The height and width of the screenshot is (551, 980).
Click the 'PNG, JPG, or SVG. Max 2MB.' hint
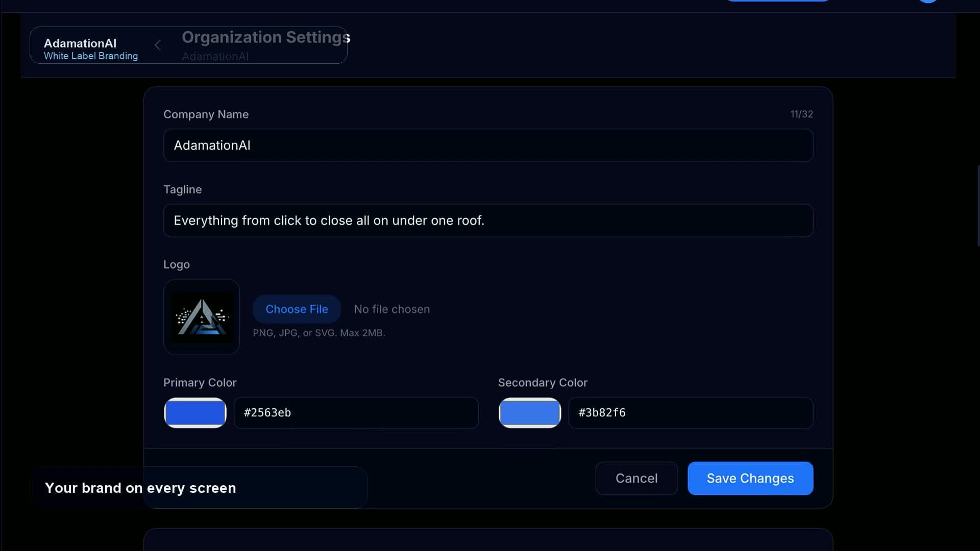click(319, 333)
